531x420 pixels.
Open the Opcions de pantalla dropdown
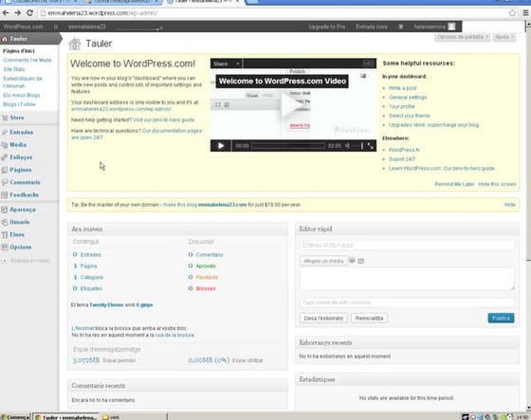pyautogui.click(x=463, y=37)
